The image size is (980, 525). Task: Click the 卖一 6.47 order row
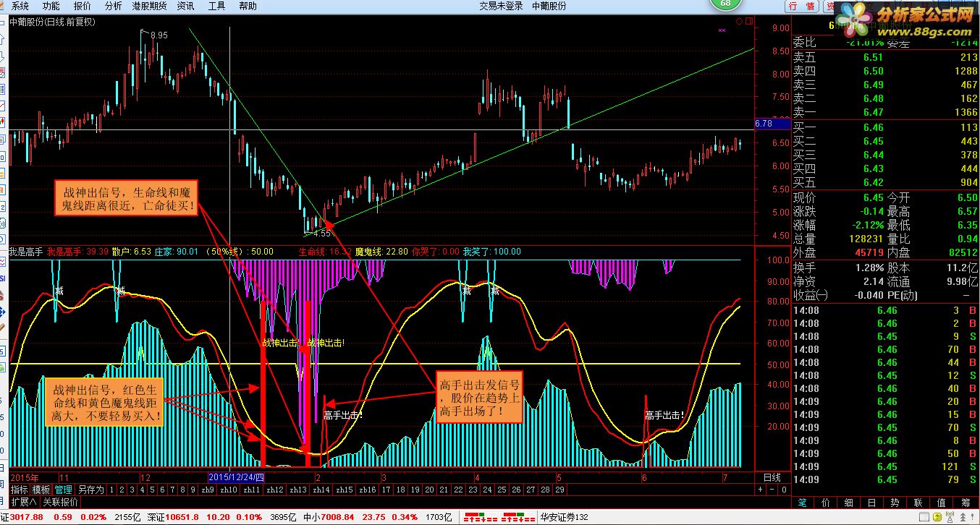click(x=884, y=112)
